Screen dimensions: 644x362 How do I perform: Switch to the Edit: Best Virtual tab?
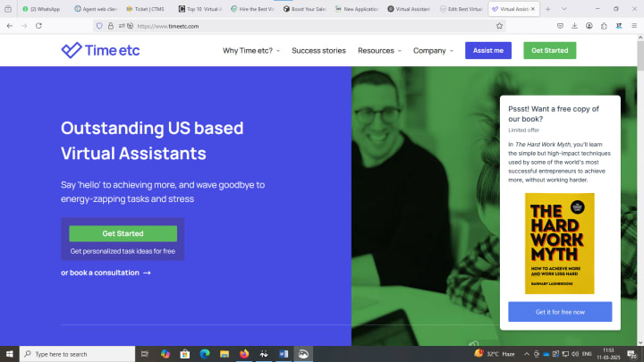pyautogui.click(x=461, y=9)
